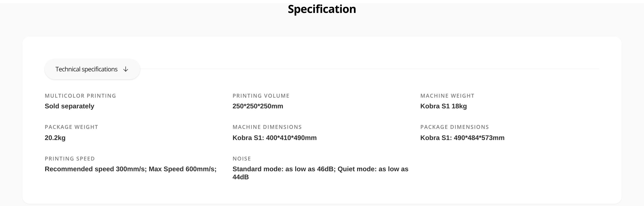
Task: Click the Kobra S1 18kg value
Action: pos(443,106)
